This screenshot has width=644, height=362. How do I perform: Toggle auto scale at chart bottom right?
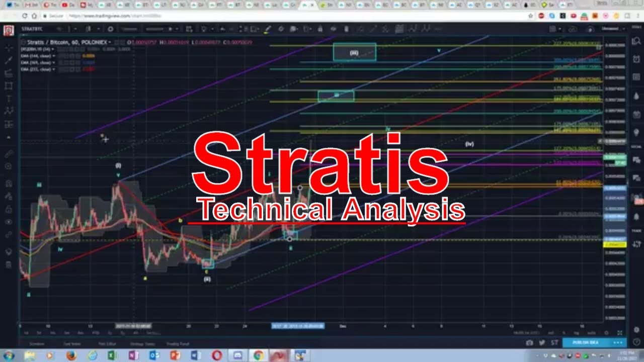(592, 332)
